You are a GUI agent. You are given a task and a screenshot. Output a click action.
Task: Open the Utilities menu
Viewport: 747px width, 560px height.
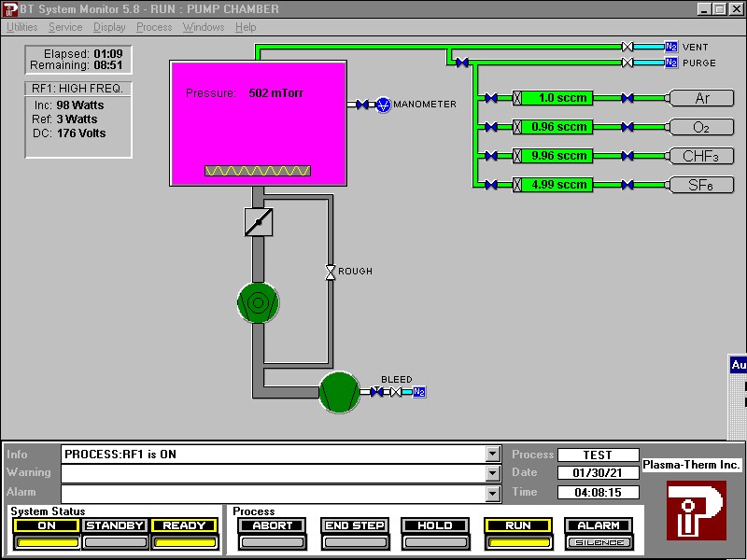click(x=21, y=27)
